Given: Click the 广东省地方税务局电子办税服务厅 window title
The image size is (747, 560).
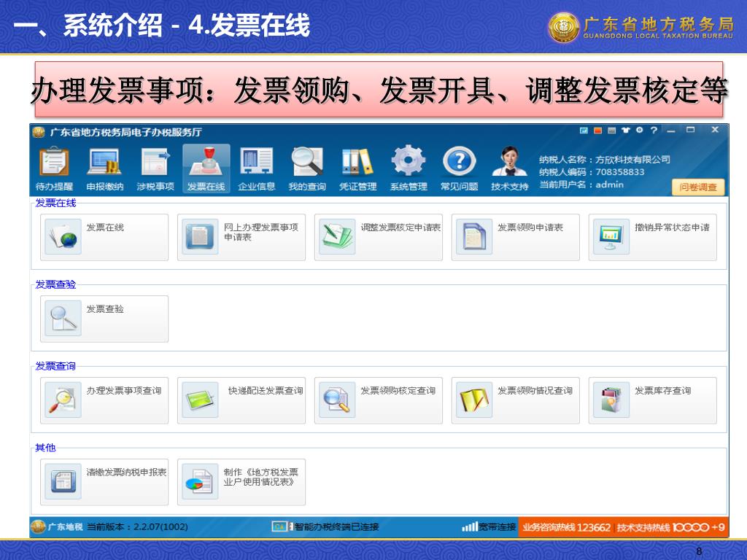Looking at the screenshot, I should click(x=126, y=132).
